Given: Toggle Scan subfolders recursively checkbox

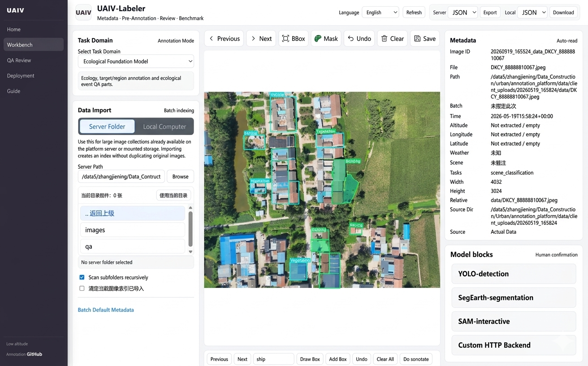Looking at the screenshot, I should click(82, 277).
